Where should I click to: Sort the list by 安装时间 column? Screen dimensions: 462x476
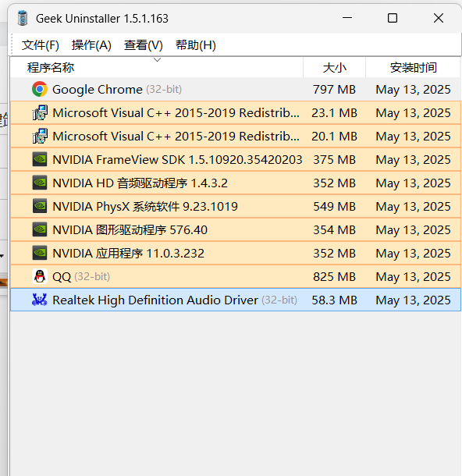(414, 67)
